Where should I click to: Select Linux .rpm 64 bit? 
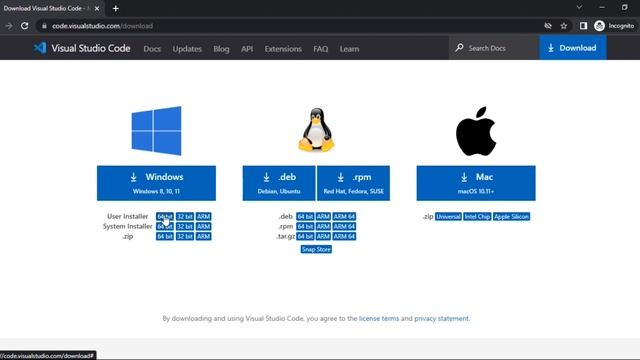(x=305, y=226)
